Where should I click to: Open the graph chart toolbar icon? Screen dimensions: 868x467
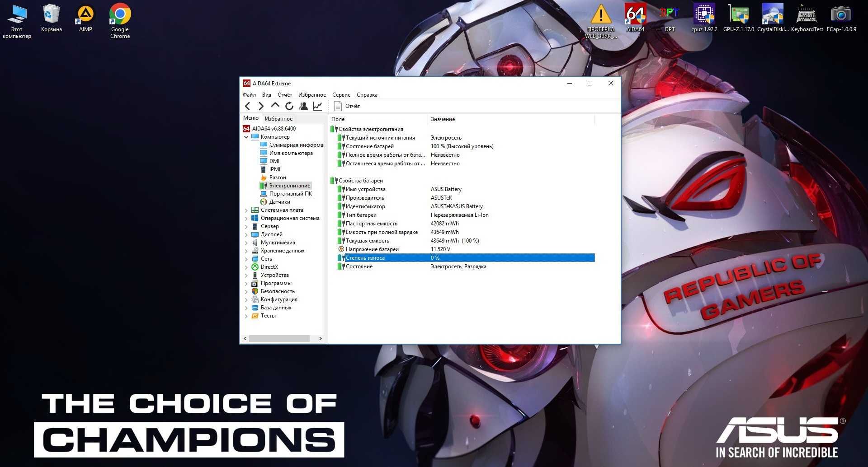(317, 106)
